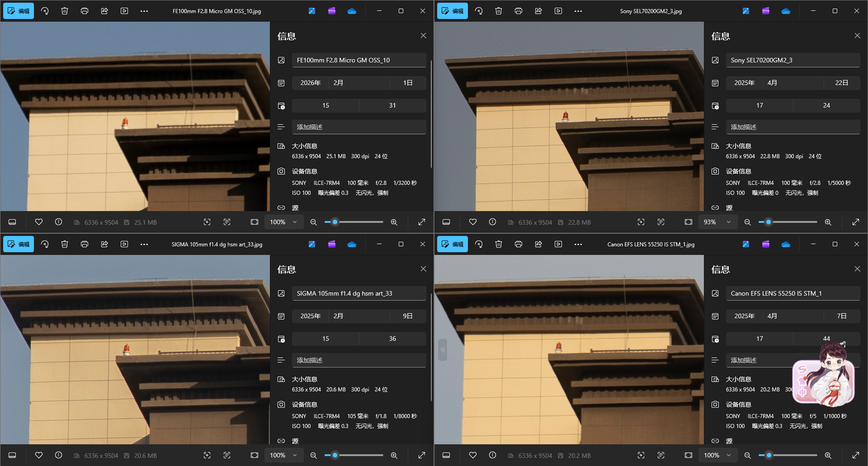The image size is (868, 466).
Task: Enter fullscreen for the FE100mm photo
Action: coord(422,222)
